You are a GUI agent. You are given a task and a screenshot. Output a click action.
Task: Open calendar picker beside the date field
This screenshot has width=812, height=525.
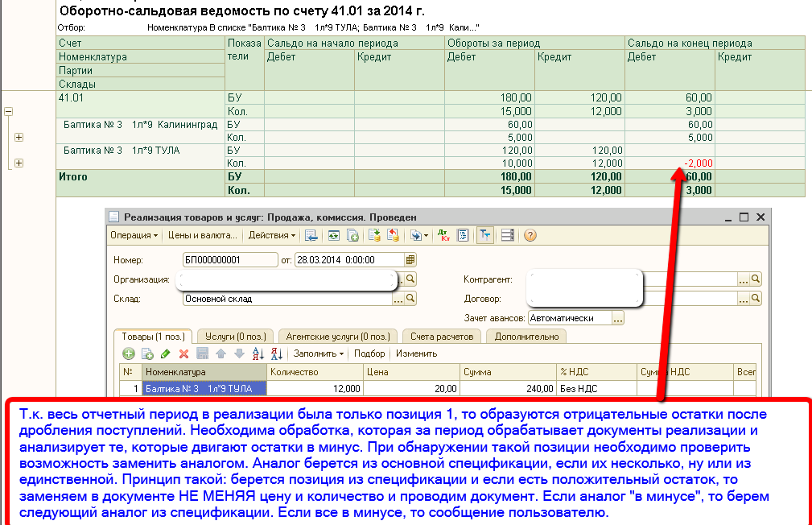[410, 260]
